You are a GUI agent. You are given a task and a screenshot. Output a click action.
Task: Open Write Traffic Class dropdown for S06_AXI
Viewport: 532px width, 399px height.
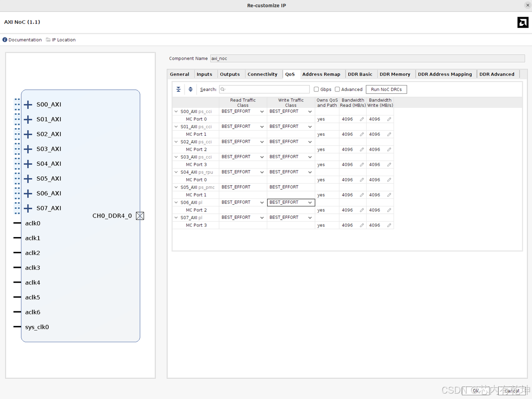coord(310,203)
